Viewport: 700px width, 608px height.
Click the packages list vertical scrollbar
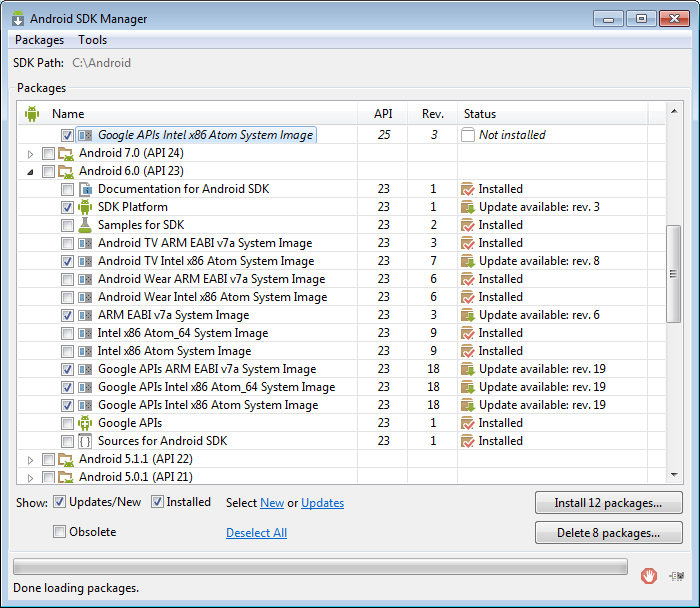pyautogui.click(x=673, y=275)
